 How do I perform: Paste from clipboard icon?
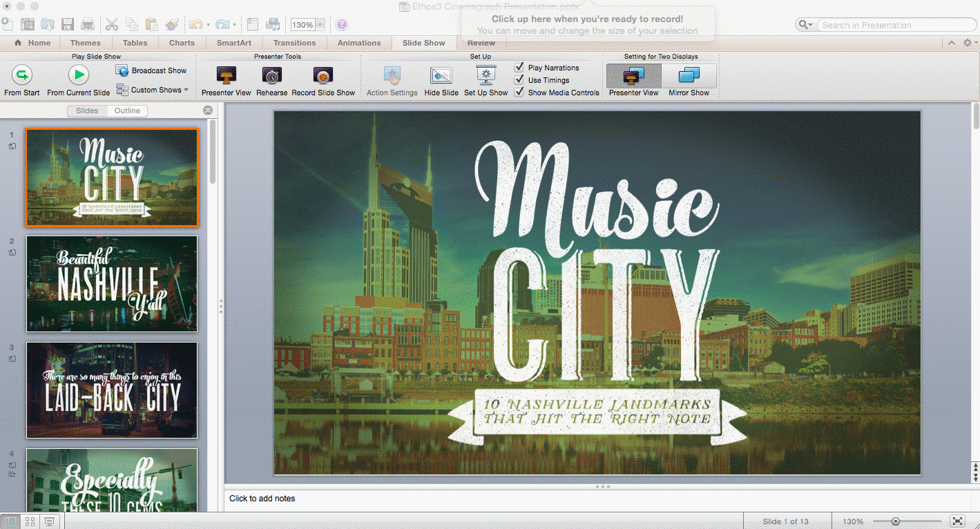coord(152,24)
